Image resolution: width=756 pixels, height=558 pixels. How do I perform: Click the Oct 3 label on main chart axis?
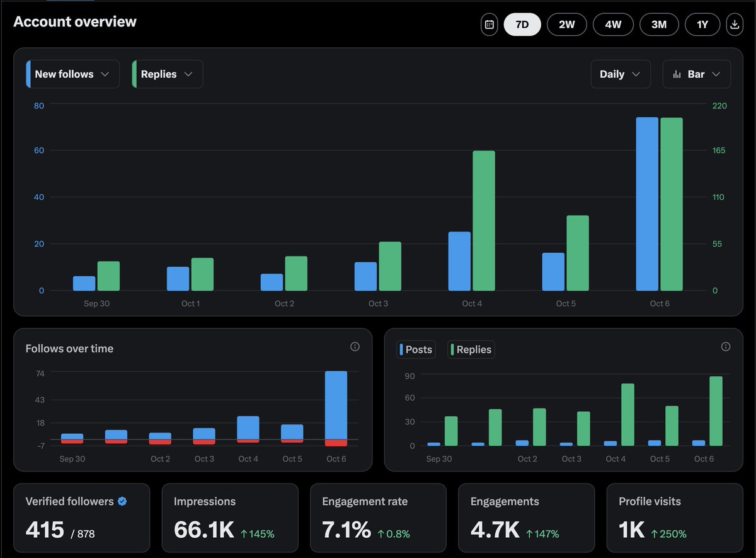(x=378, y=303)
